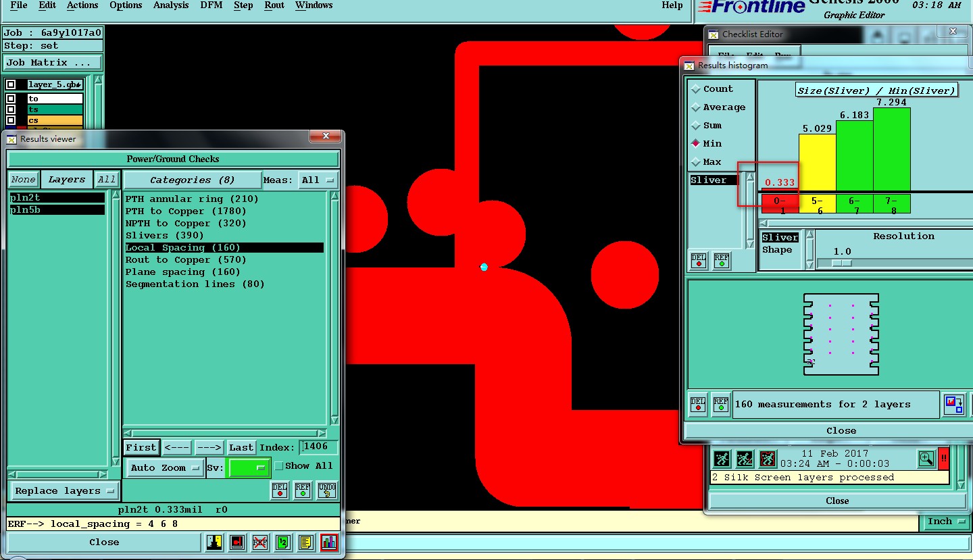Click the Categories (8) header button
The image size is (973, 560).
point(193,180)
